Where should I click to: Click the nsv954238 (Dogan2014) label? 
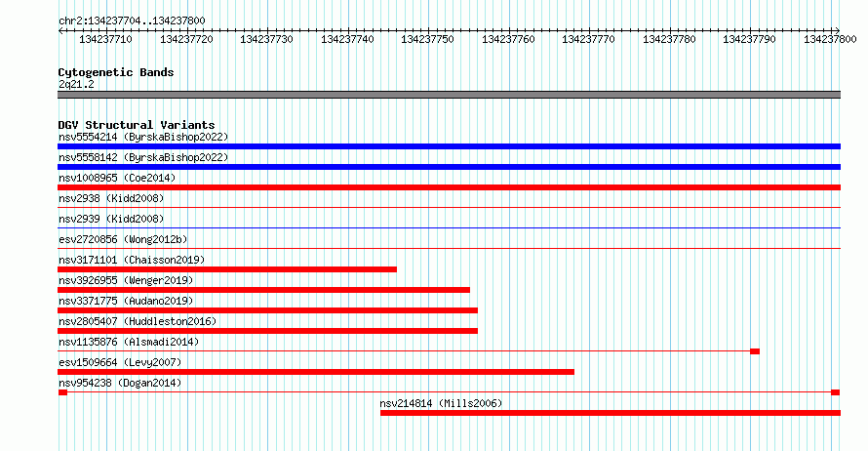tap(120, 383)
